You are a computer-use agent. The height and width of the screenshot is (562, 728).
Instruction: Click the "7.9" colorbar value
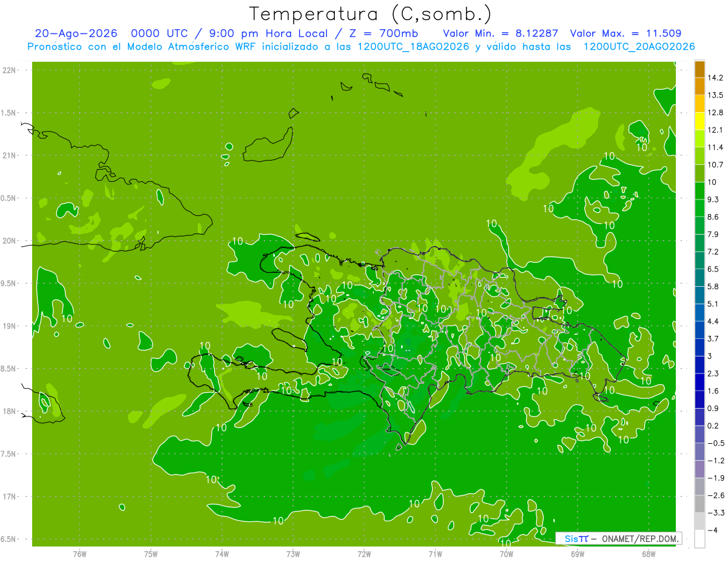click(x=713, y=235)
